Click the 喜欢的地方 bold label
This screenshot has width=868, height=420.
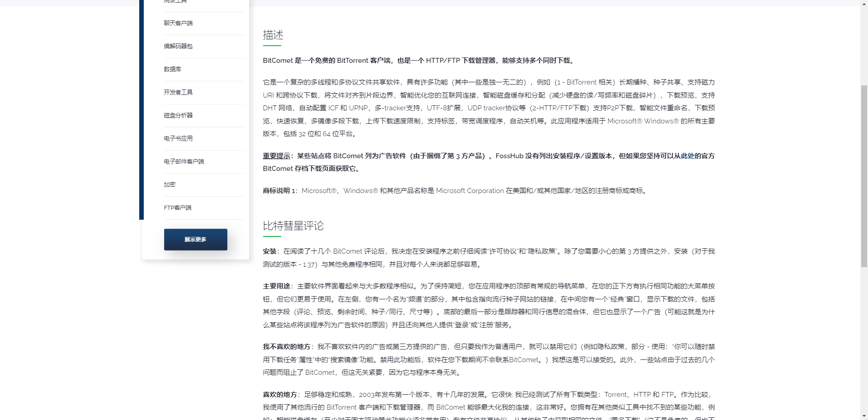click(280, 395)
